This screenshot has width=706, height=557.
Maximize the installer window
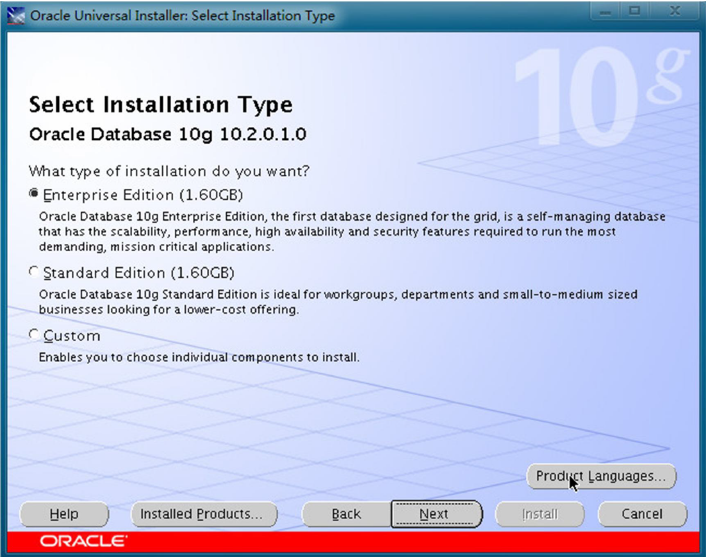coord(634,11)
